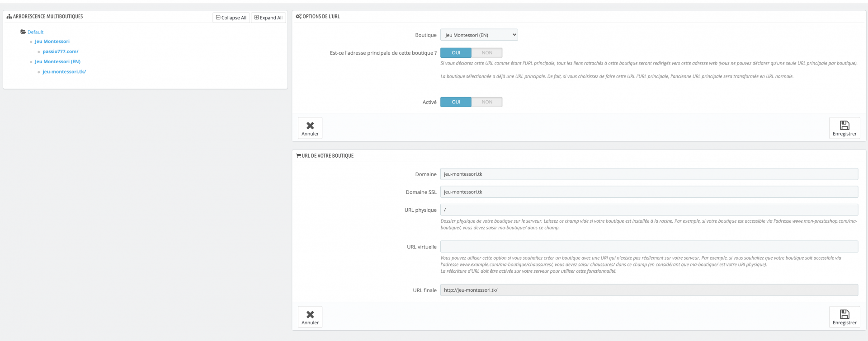Click the Activé label

pyautogui.click(x=429, y=103)
